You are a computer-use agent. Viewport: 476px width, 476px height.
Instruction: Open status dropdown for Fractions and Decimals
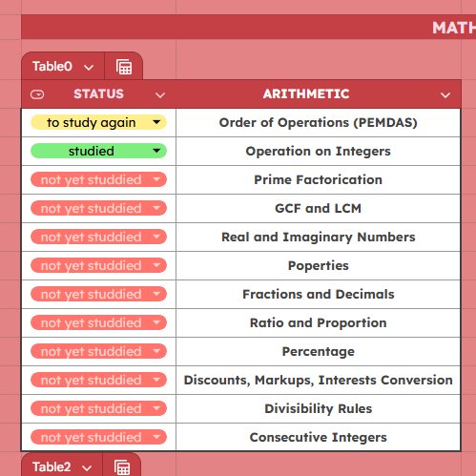[x=98, y=294]
